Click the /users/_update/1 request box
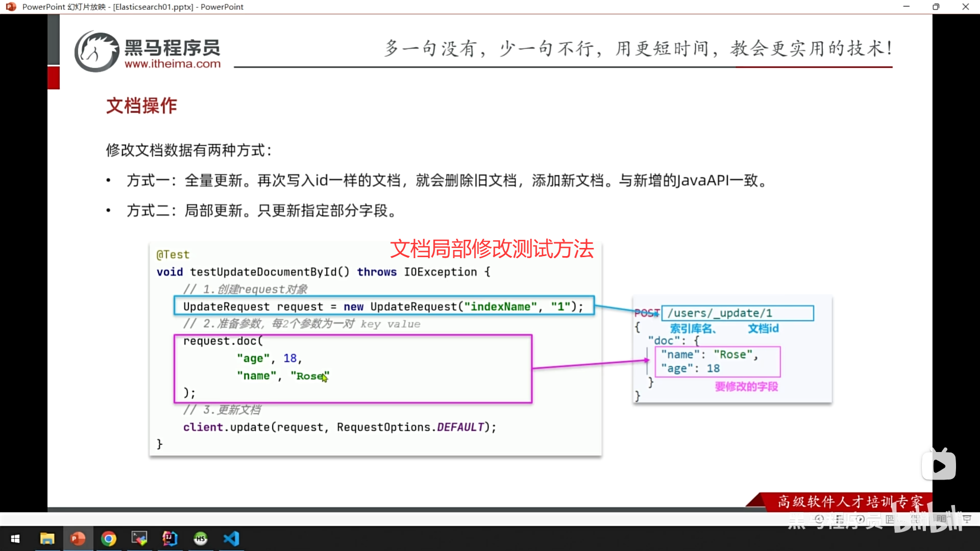The height and width of the screenshot is (551, 980). pos(738,313)
